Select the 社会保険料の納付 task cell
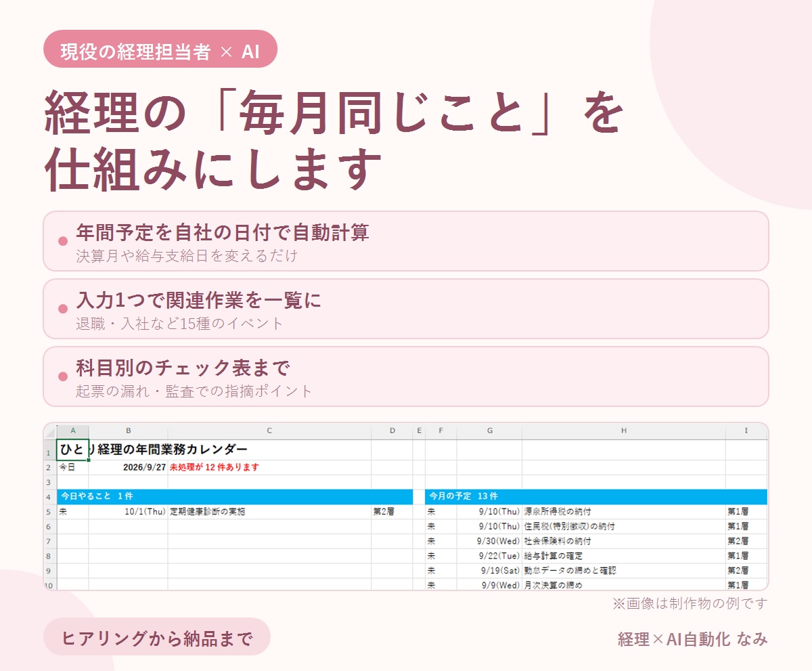812x671 pixels. (558, 542)
